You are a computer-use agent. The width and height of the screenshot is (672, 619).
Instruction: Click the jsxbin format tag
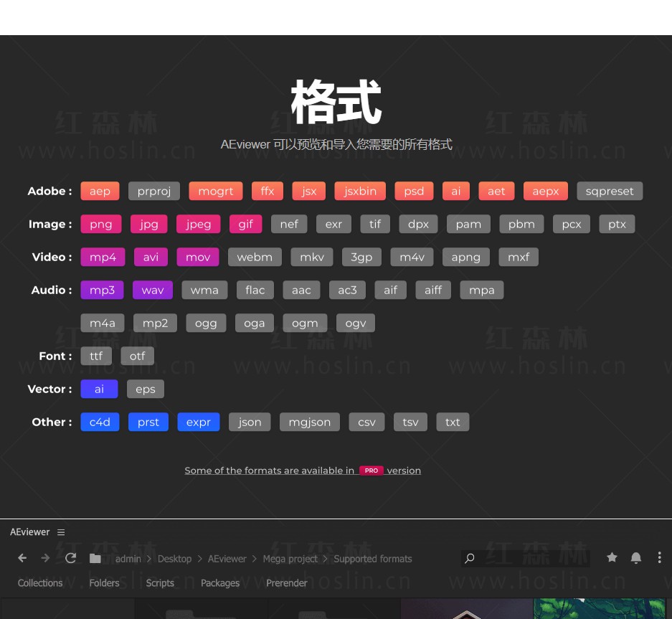pos(360,192)
